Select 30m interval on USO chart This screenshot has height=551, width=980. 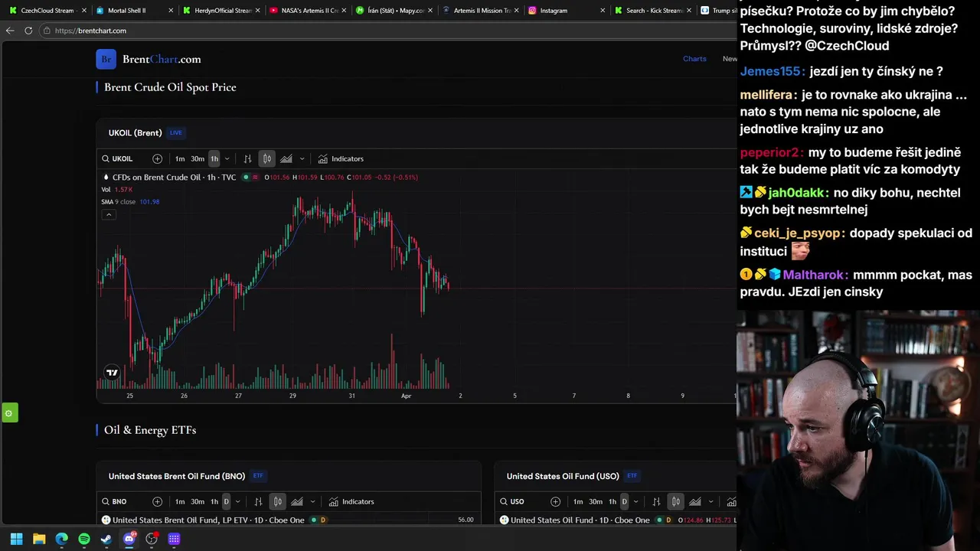596,501
